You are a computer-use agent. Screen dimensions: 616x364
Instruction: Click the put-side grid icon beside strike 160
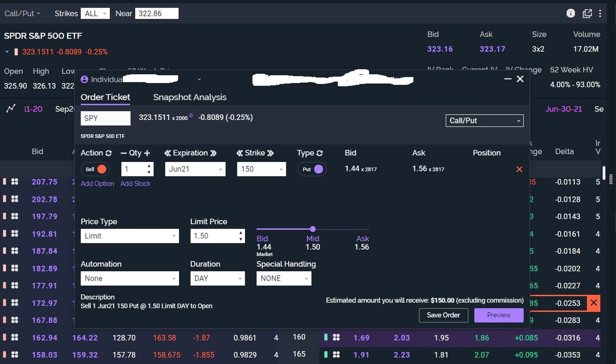tap(337, 337)
